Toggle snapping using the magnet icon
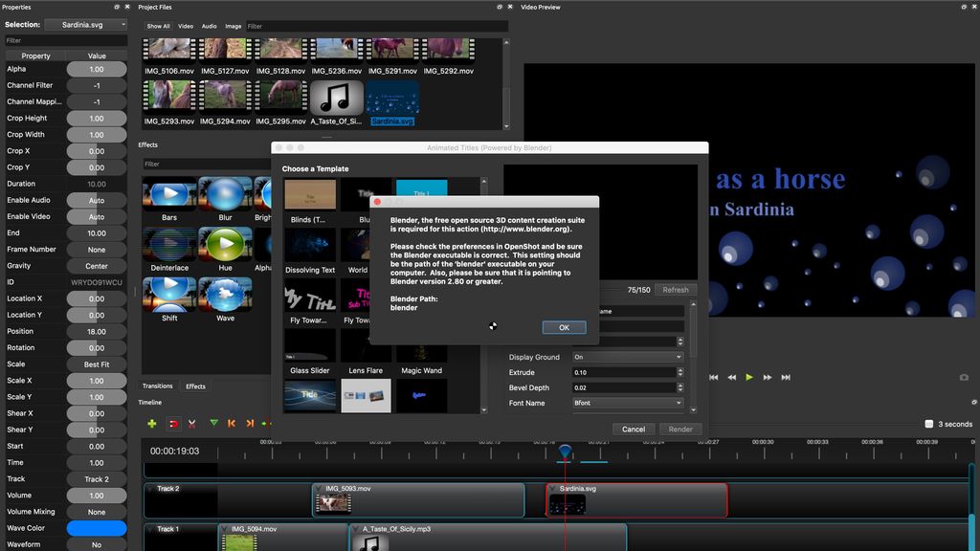Image resolution: width=980 pixels, height=551 pixels. click(x=173, y=423)
